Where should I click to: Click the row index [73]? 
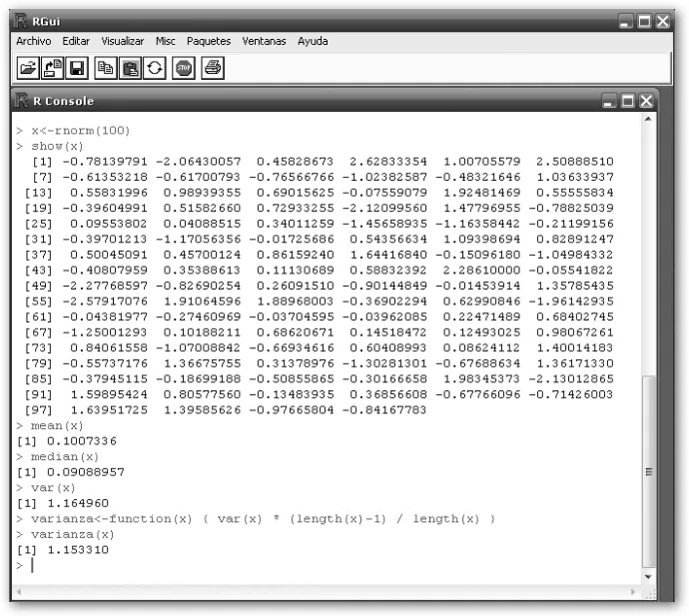coord(38,348)
